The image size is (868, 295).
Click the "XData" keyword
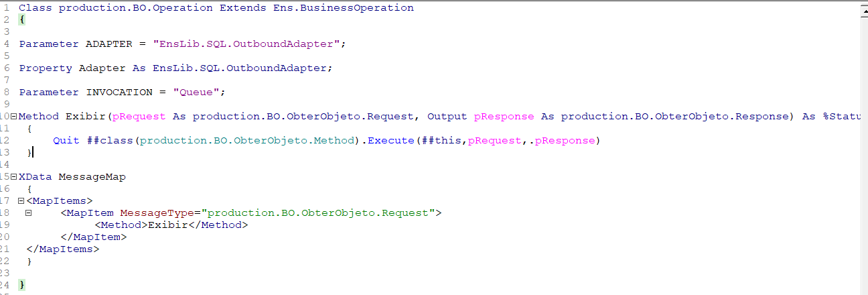click(35, 177)
